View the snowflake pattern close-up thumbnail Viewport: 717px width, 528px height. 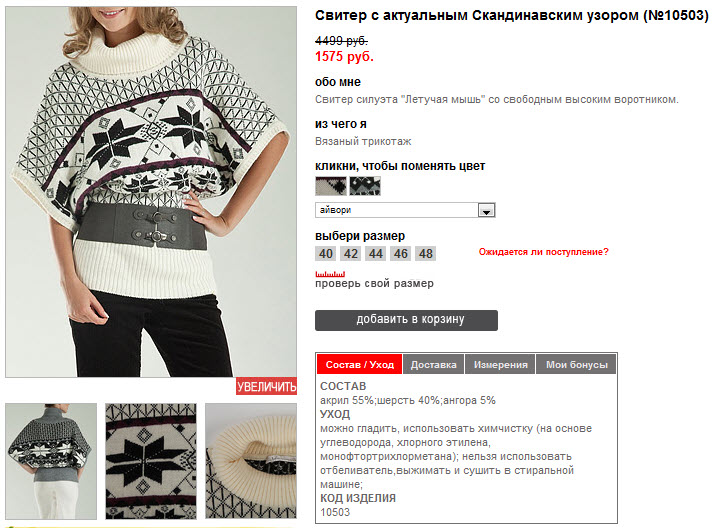point(151,461)
